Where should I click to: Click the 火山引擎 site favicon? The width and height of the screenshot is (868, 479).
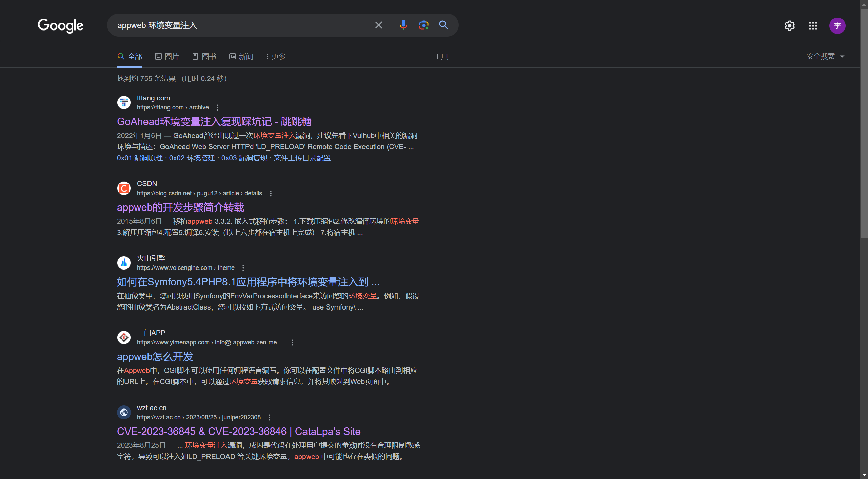pyautogui.click(x=124, y=263)
